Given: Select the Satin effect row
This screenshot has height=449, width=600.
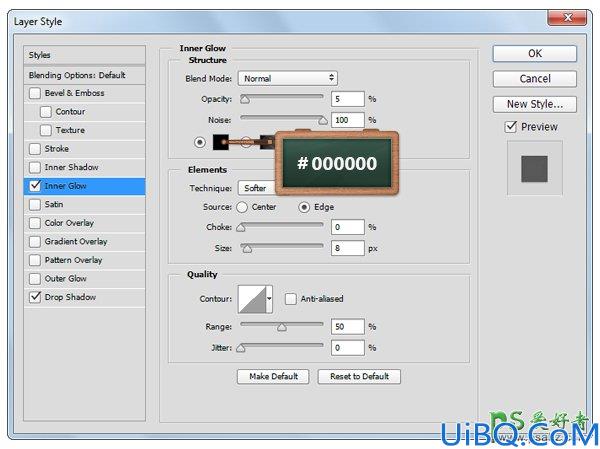Looking at the screenshot, I should 85,204.
